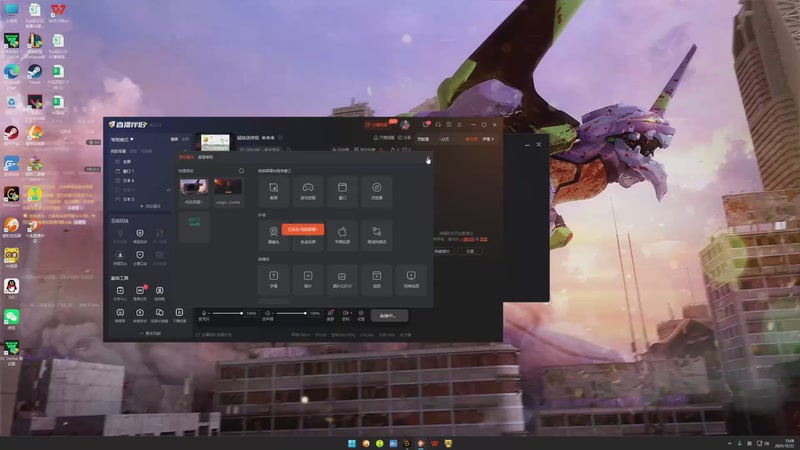
Task: Open the QQ penguin desktop icon
Action: pos(11,288)
